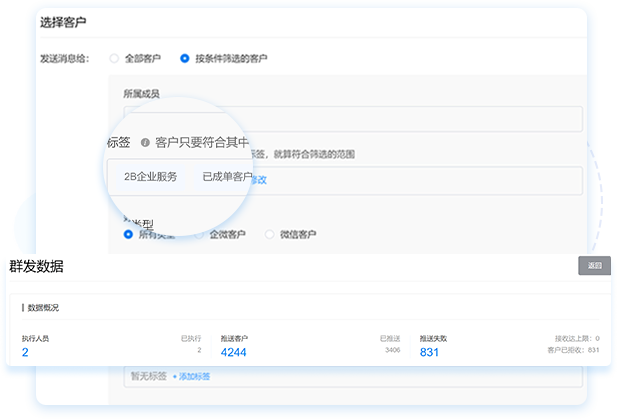This screenshot has width=617, height=419.
Task: Click the 群发数据 title
Action: click(x=36, y=266)
